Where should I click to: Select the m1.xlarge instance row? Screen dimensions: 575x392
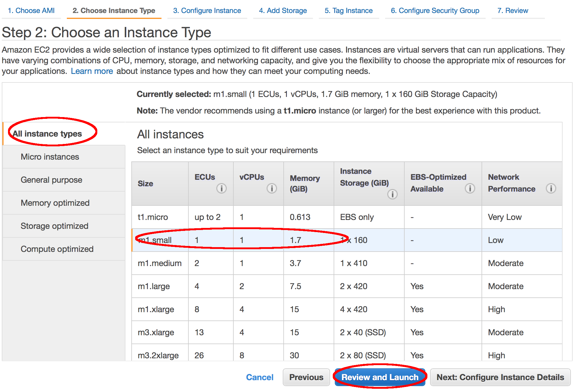[347, 309]
